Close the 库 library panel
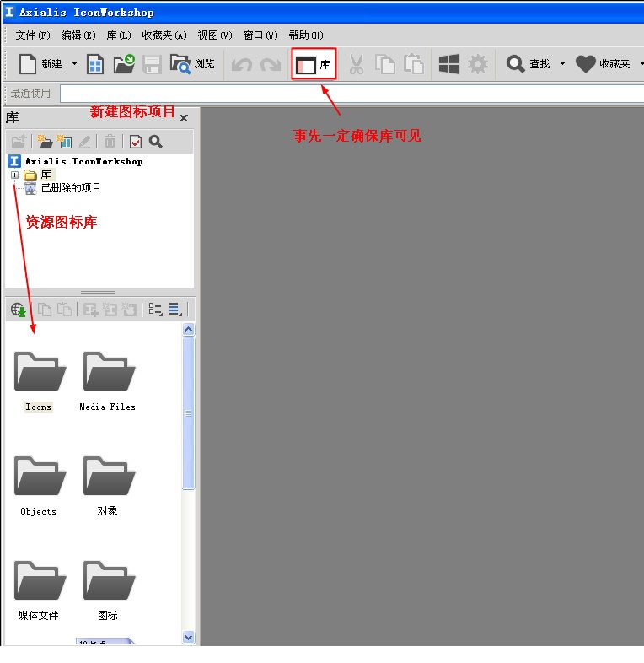Viewport: 644px width, 663px height. (184, 118)
